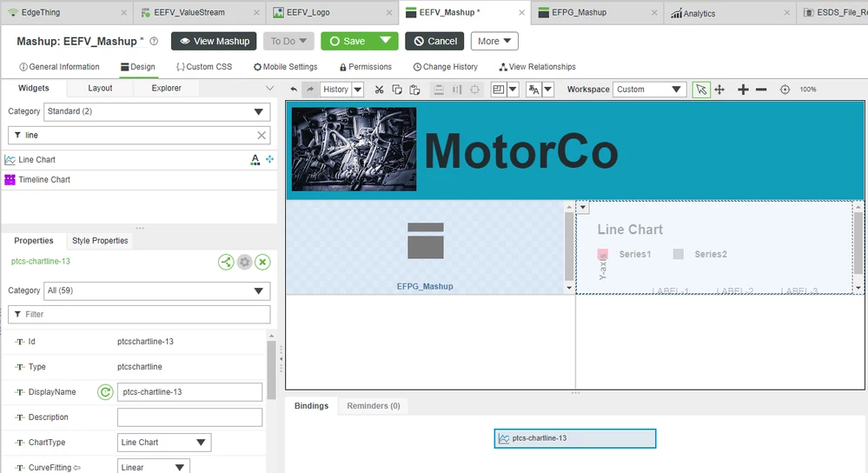Expand the Save options arrow
This screenshot has height=473, width=868.
[386, 41]
